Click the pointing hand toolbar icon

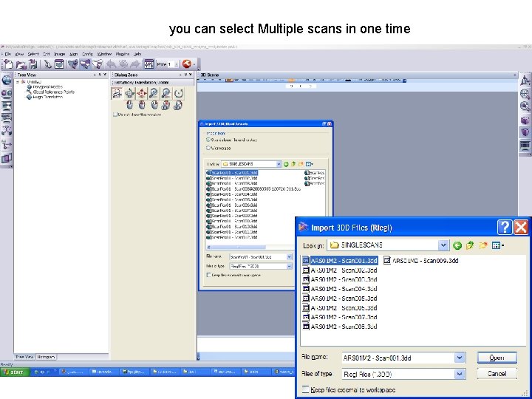point(48,64)
